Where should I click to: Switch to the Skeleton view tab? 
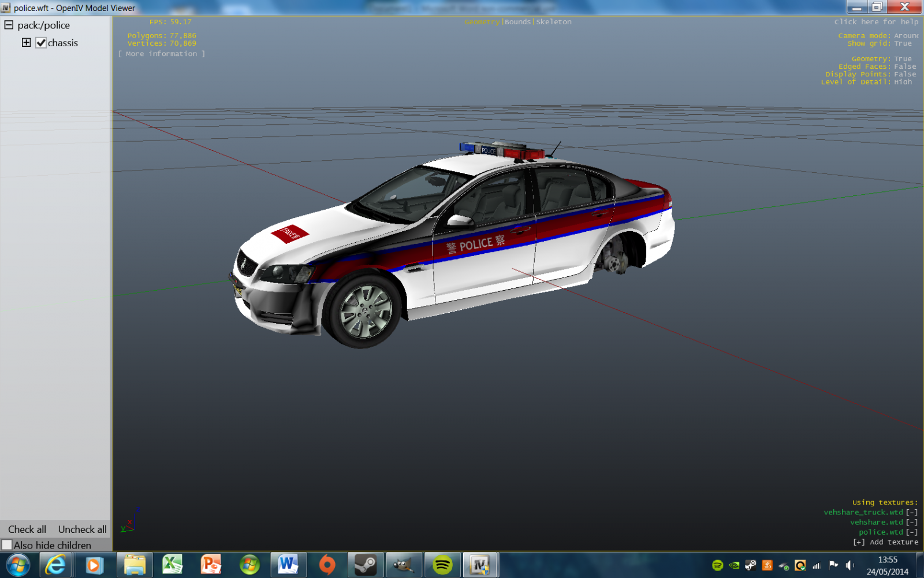(554, 22)
